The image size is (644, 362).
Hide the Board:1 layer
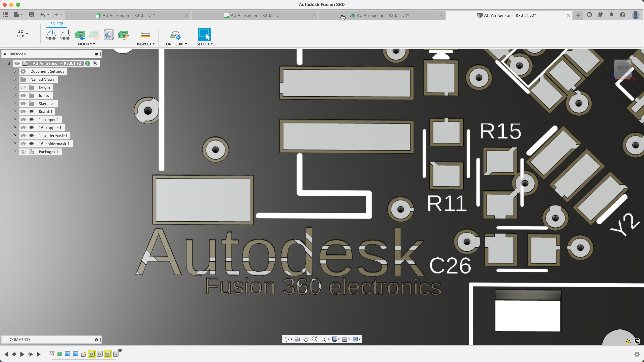tap(23, 112)
